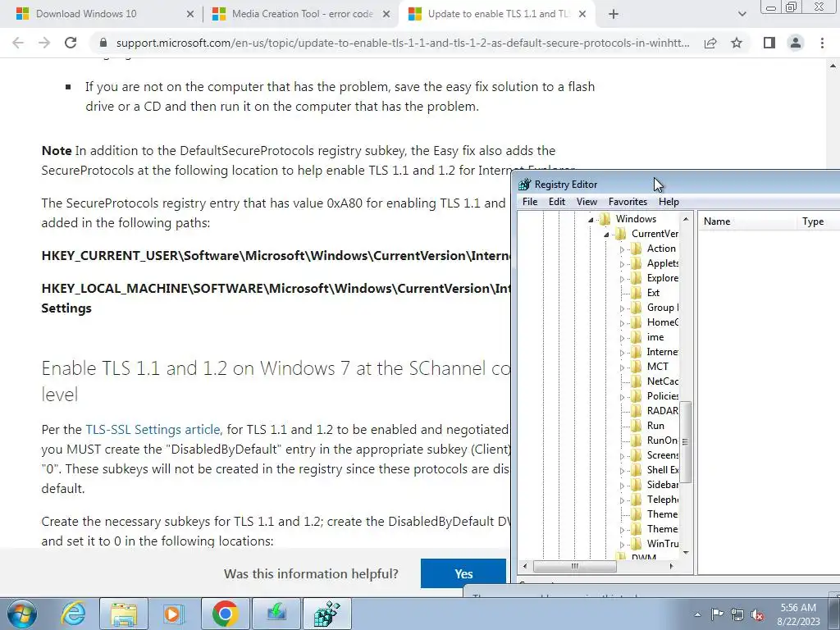This screenshot has height=630, width=840.
Task: Open the Windows Start menu orb
Action: pos(21,614)
